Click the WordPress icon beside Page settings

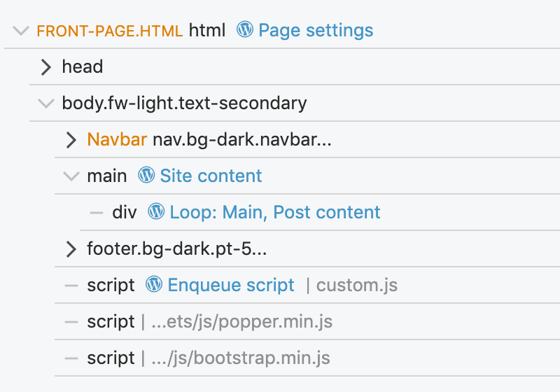[x=245, y=29]
